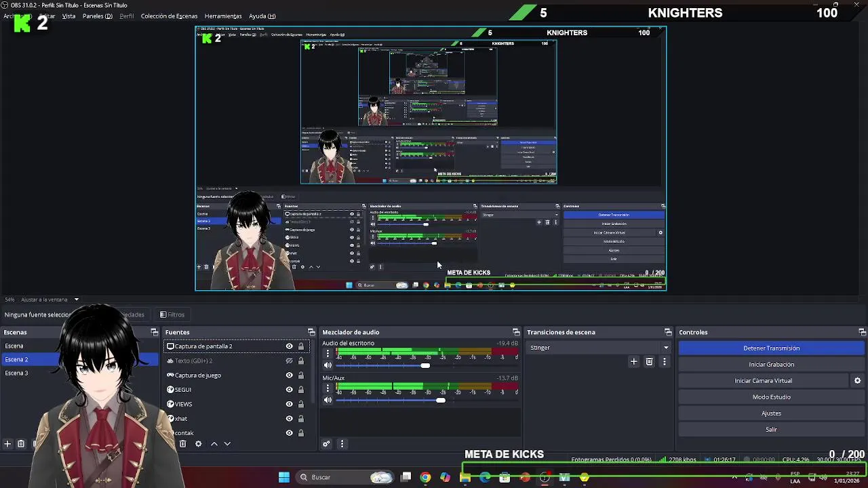Image resolution: width=868 pixels, height=488 pixels.
Task: Undock the Mezclador de audio panel
Action: (x=516, y=332)
